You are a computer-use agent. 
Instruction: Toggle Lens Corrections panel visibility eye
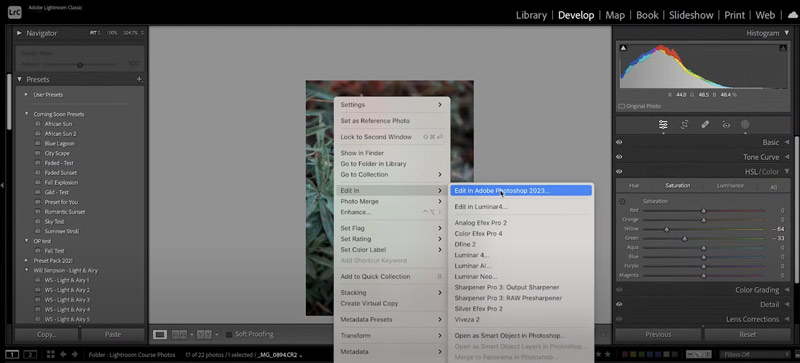619,319
